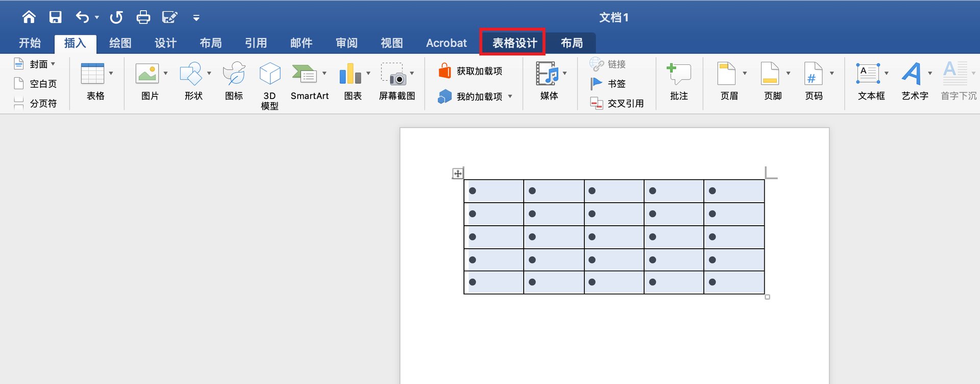Open 我的加载项 add-ins

[470, 96]
